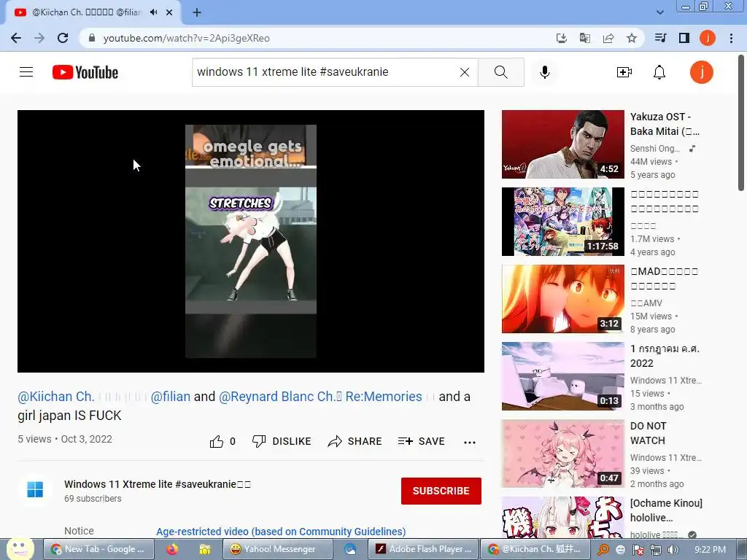Open the Age-restricted video notice link
Image resolution: width=747 pixels, height=560 pixels.
[281, 532]
